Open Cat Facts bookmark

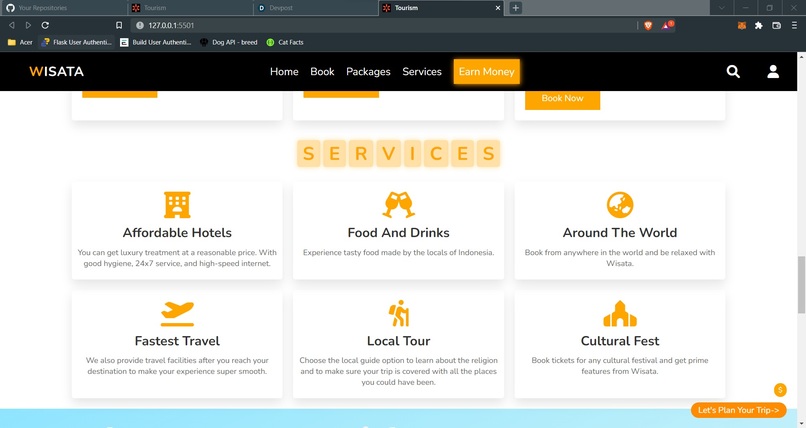pyautogui.click(x=285, y=42)
